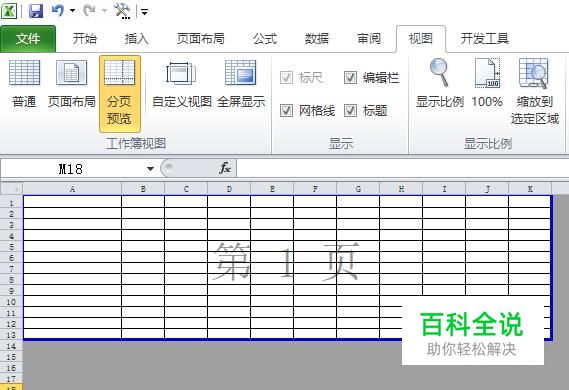Save the workbook with the floppy icon
The height and width of the screenshot is (390, 569).
(x=36, y=11)
